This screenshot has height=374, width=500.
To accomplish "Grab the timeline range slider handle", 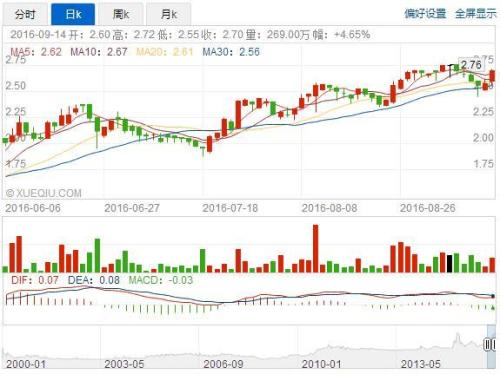I will pyautogui.click(x=489, y=345).
